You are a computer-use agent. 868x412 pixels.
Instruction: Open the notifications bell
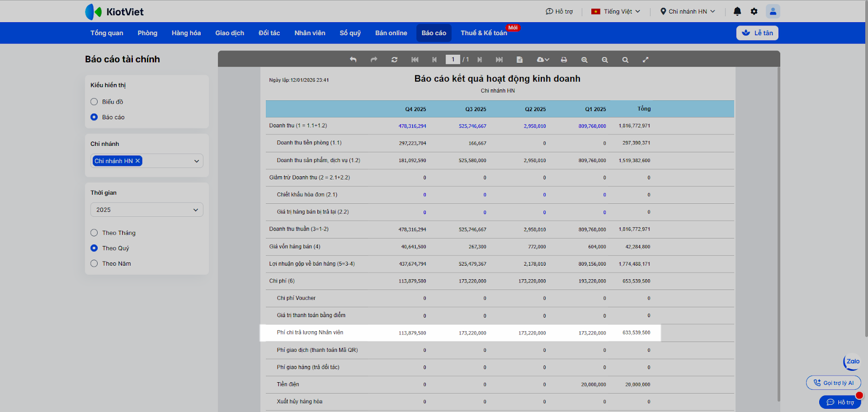[737, 11]
